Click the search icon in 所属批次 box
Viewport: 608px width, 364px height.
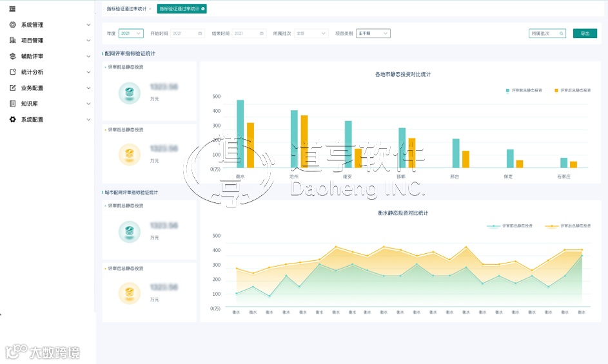coord(561,34)
